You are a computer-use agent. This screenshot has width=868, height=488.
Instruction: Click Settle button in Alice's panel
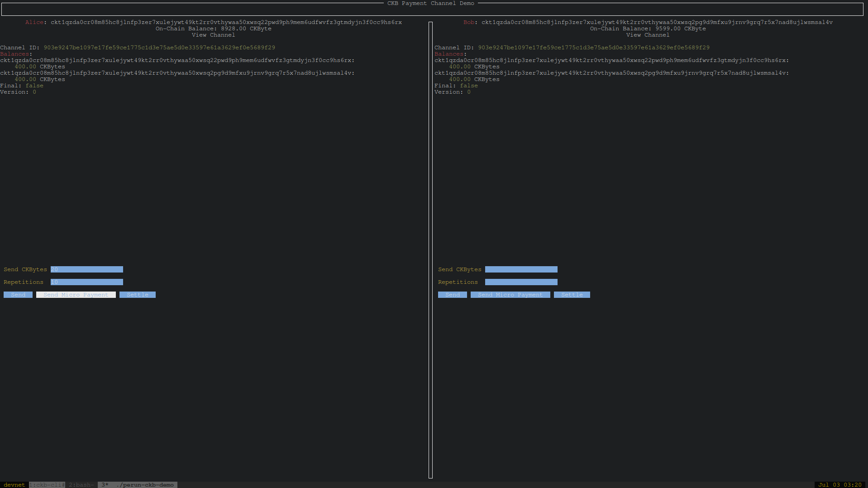coord(138,295)
